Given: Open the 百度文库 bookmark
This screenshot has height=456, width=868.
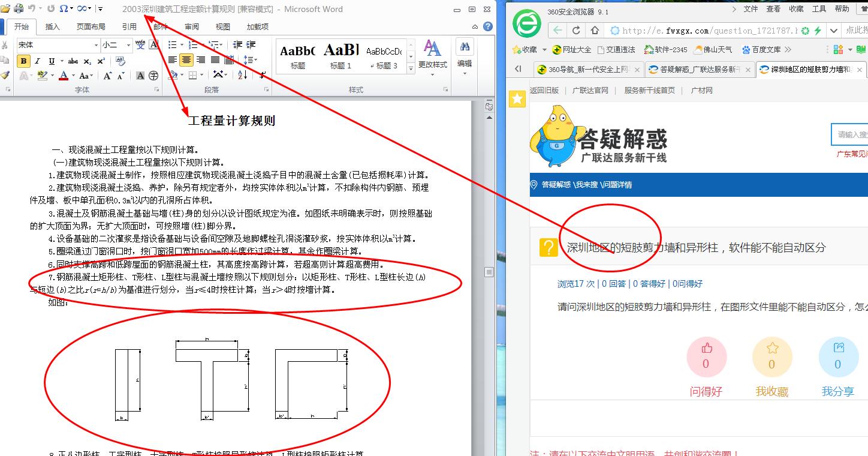Looking at the screenshot, I should coord(762,50).
